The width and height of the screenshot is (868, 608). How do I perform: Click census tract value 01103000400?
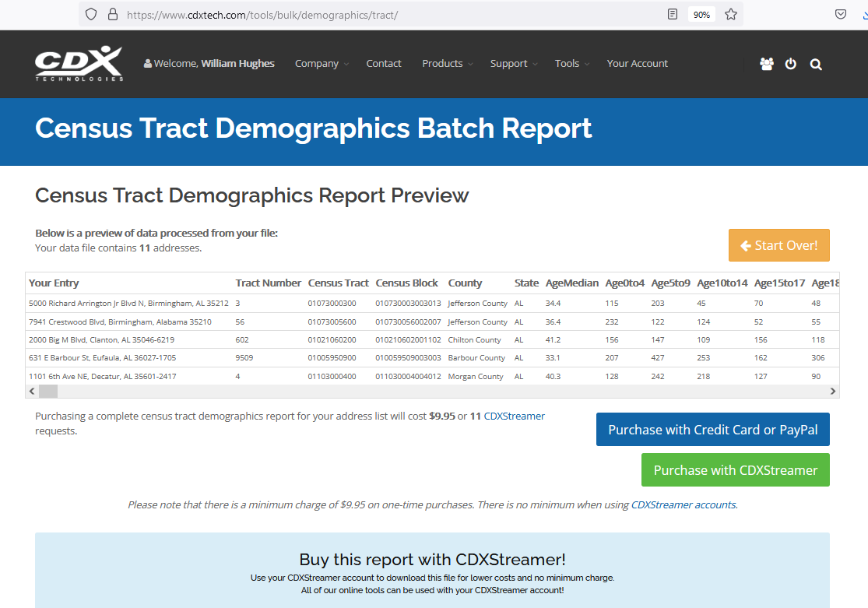[332, 377]
